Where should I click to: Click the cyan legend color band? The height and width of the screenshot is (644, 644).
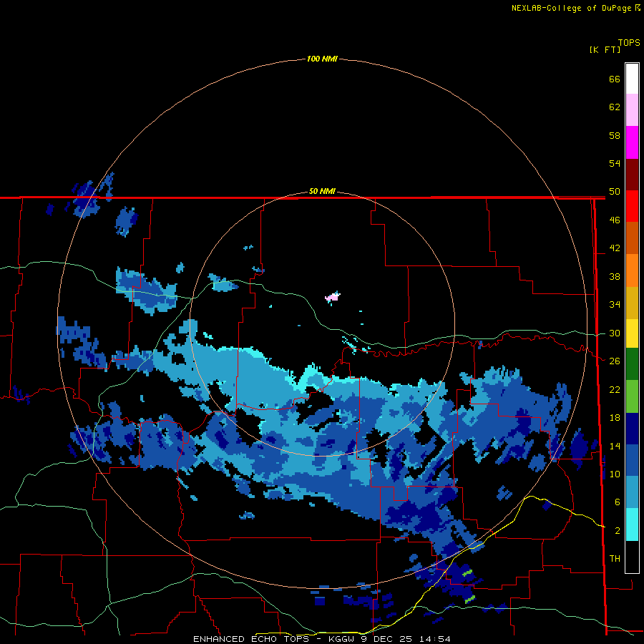[x=632, y=525]
